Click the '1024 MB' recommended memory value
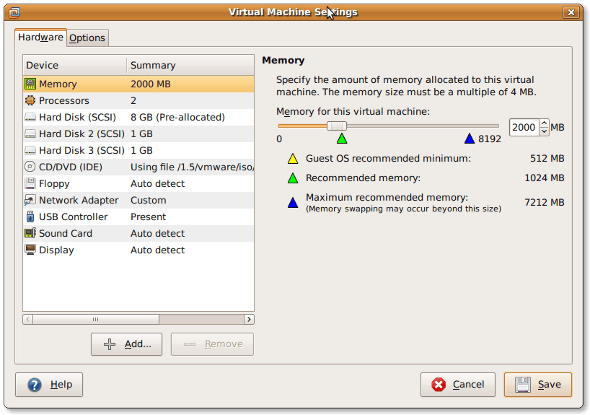Viewport: 590px width, 415px height. click(x=544, y=178)
